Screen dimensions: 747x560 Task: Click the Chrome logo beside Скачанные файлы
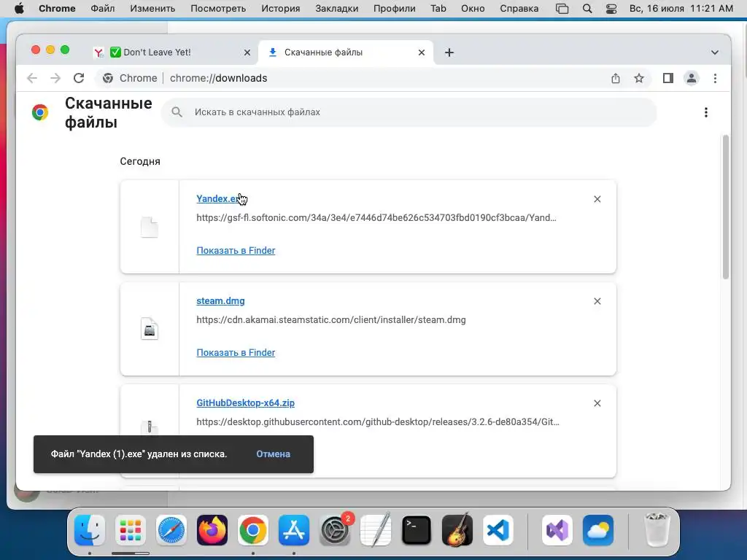(40, 112)
